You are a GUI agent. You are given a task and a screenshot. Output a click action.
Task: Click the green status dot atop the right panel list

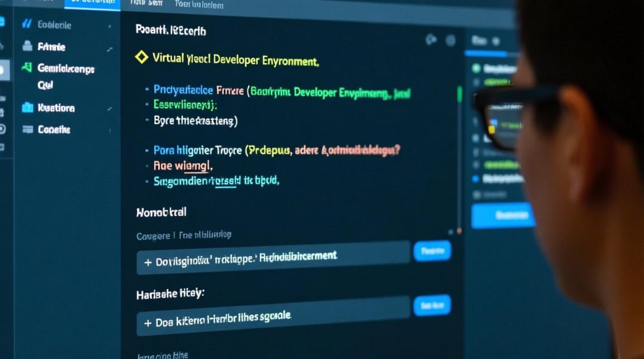[476, 68]
